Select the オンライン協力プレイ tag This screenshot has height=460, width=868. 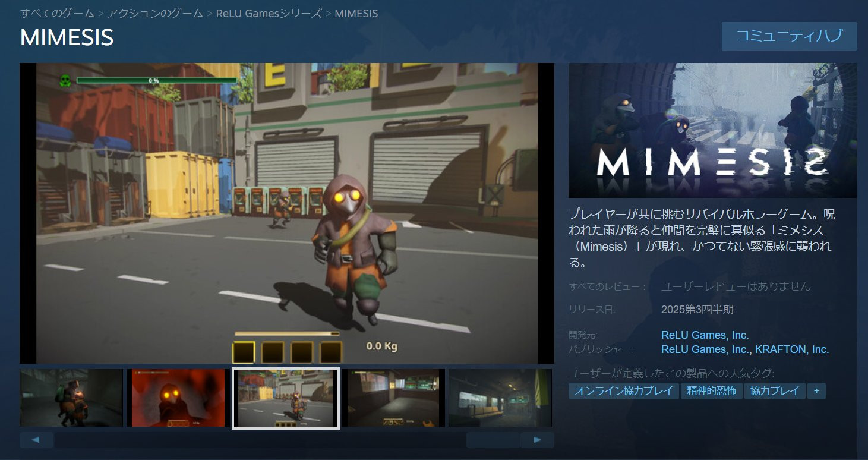[623, 391]
